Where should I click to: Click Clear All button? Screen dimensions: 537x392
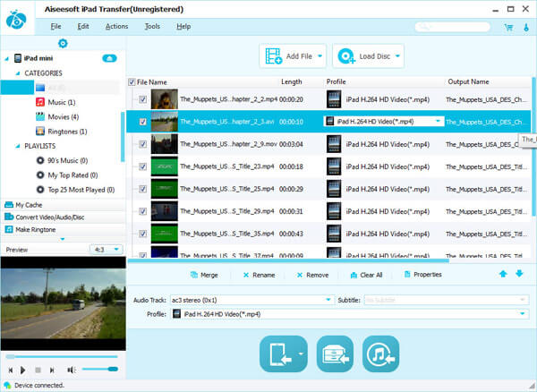pos(366,275)
